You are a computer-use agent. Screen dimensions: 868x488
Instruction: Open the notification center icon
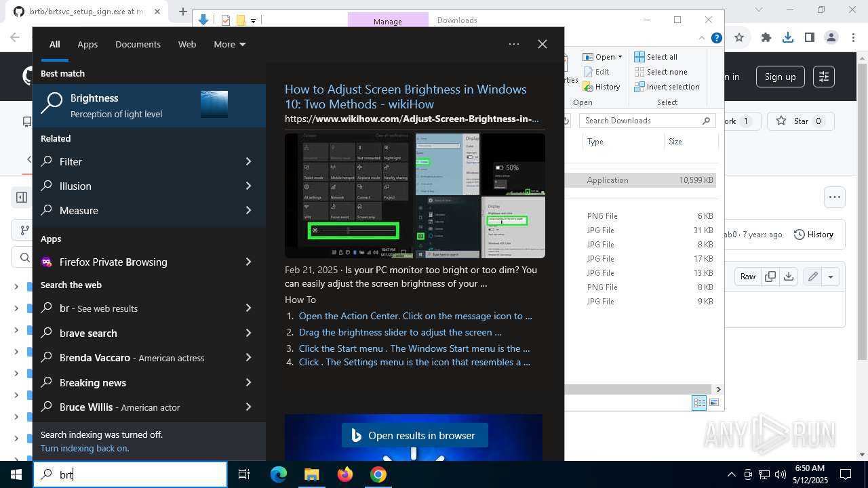tap(846, 474)
